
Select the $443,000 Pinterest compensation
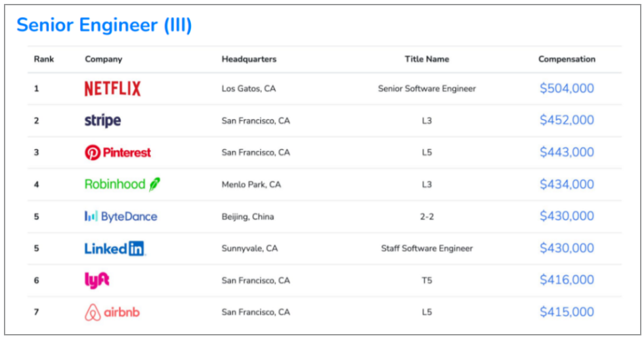567,152
